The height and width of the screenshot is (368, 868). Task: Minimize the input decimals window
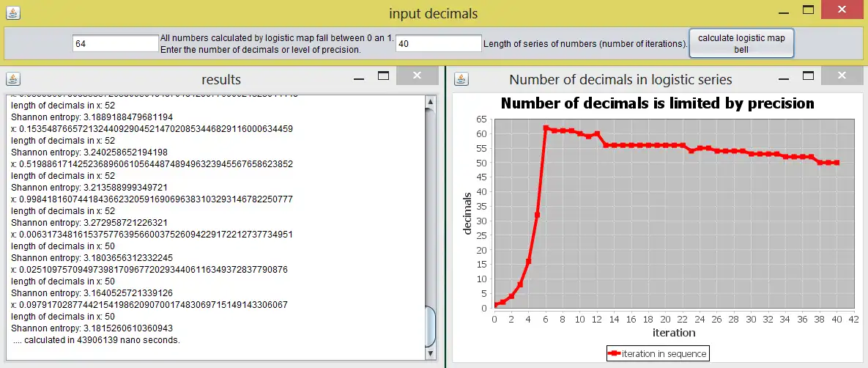tap(783, 12)
